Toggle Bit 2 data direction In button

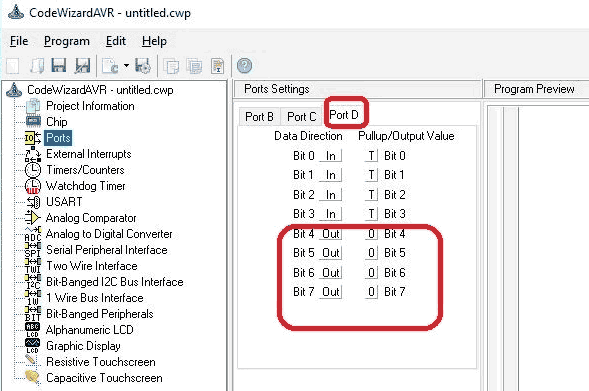(x=330, y=195)
